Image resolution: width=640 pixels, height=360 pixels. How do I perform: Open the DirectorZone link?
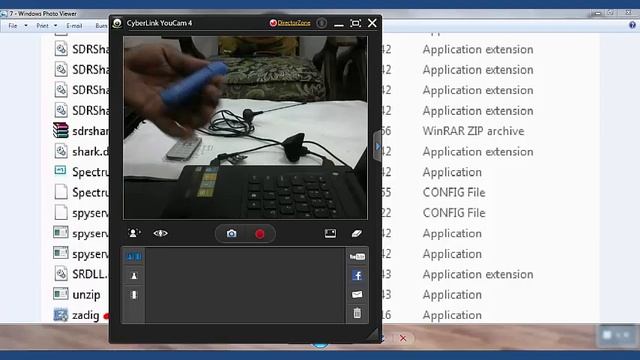coord(293,23)
